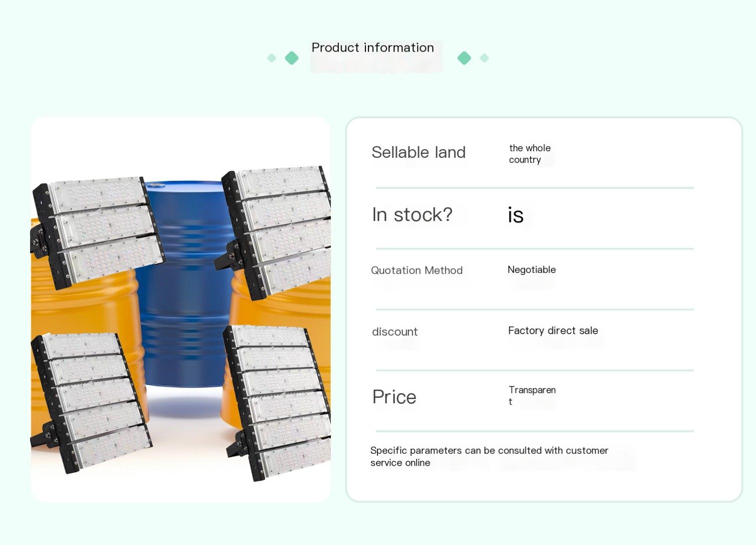Viewport: 756px width, 545px height.
Task: Click the customer service online note
Action: tap(489, 456)
